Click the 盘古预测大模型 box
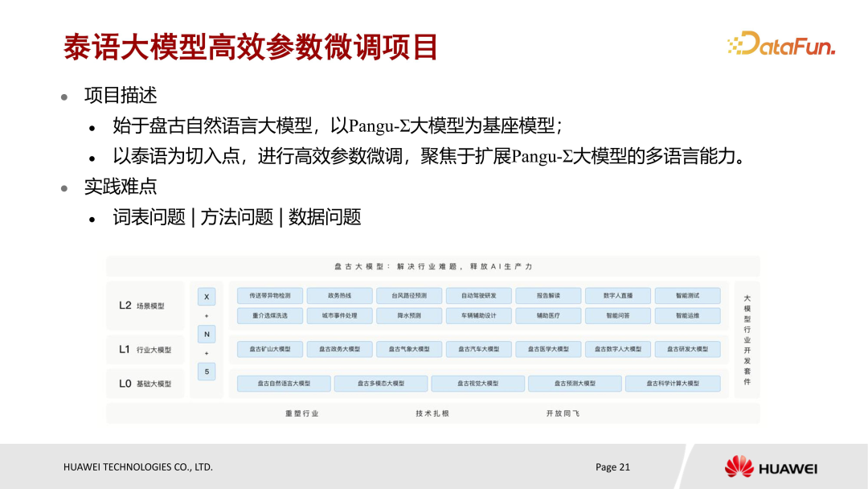Screen dimensions: 868x489 (575, 383)
